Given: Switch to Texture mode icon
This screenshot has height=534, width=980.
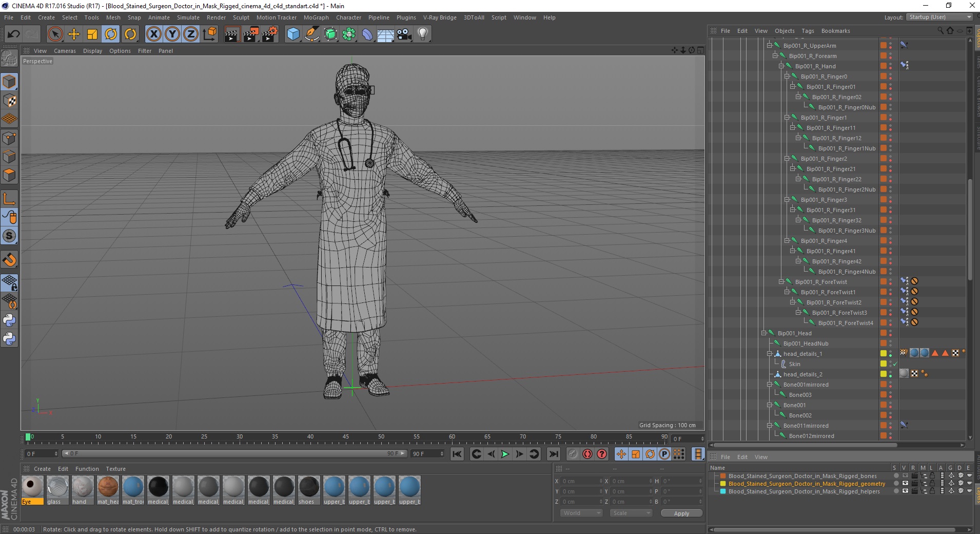Looking at the screenshot, I should (x=9, y=101).
